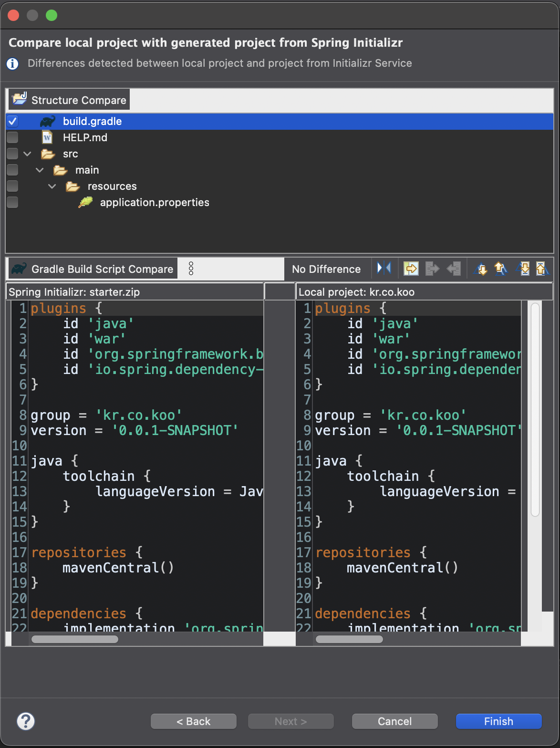Click 'id 'war'' line in right editor

(x=378, y=339)
